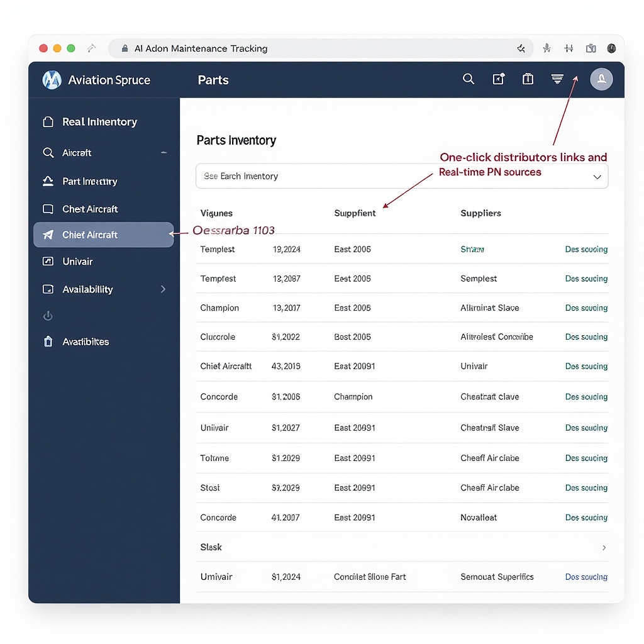Click Dos soucing link for Umivair row
Viewport: 644px width, 644px height.
(586, 577)
